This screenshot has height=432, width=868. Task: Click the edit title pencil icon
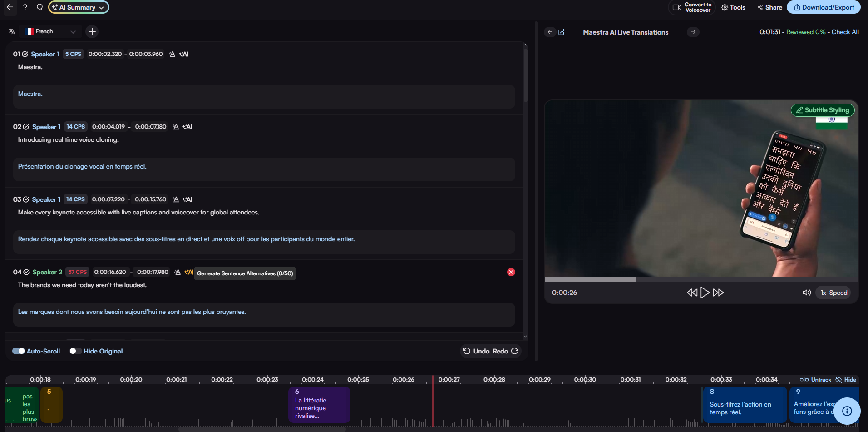562,32
